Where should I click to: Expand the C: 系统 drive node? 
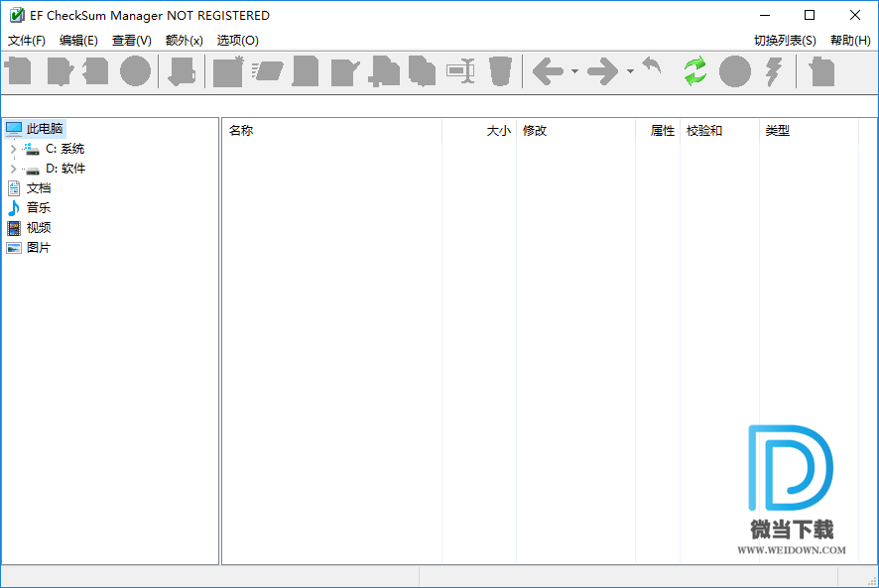[x=13, y=149]
